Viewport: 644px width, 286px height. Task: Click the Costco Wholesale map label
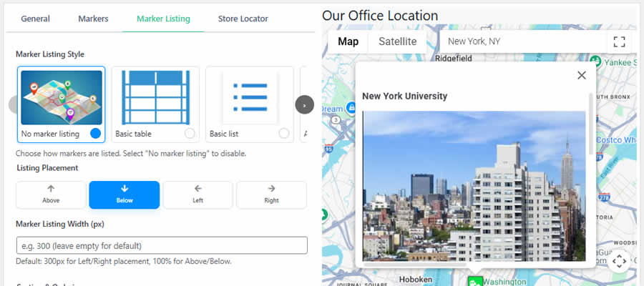616,140
